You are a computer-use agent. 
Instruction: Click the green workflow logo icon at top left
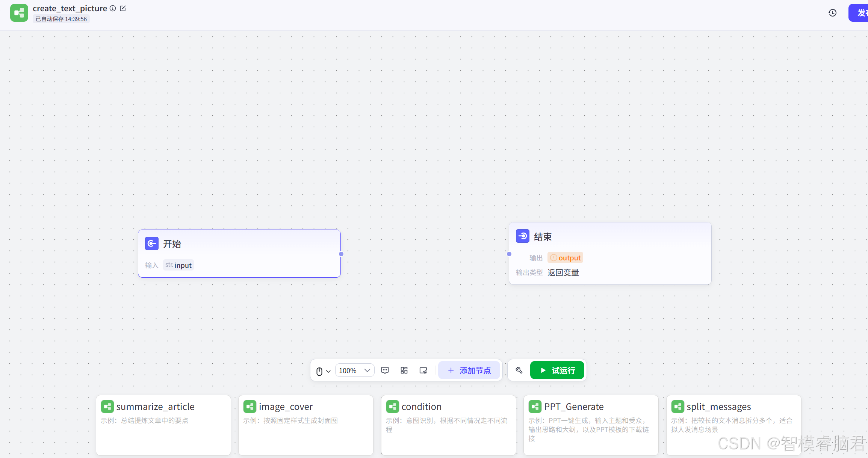[19, 13]
